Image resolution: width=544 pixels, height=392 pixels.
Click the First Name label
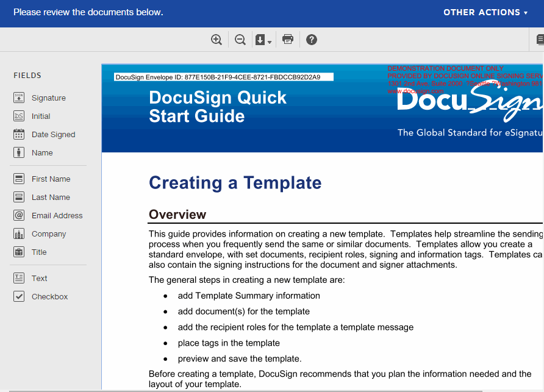tap(51, 179)
